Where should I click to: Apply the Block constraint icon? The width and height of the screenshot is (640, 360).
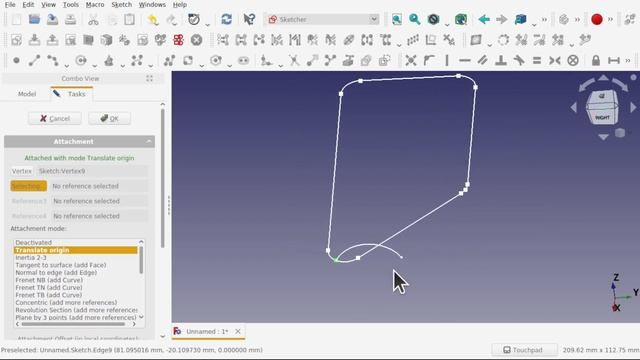pos(573,60)
